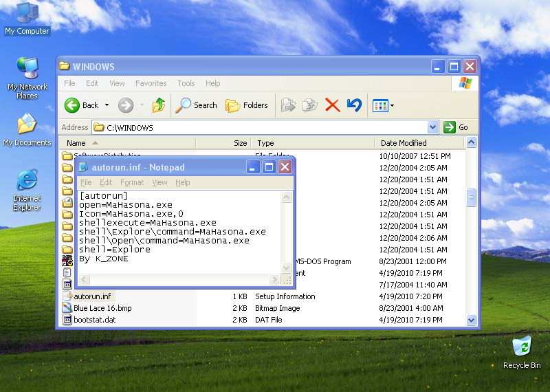Click the Explorer vertical scrollbar thumb
The width and height of the screenshot is (550, 392).
(471, 197)
